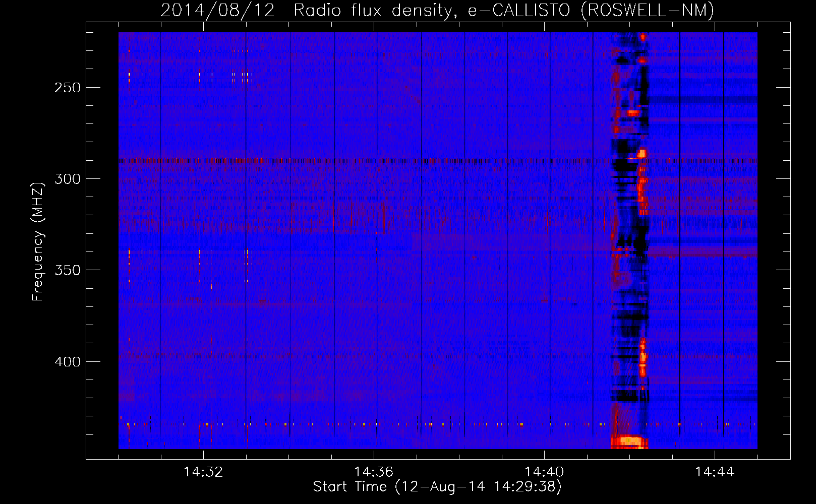Click the 250 frequency tick label

(68, 88)
